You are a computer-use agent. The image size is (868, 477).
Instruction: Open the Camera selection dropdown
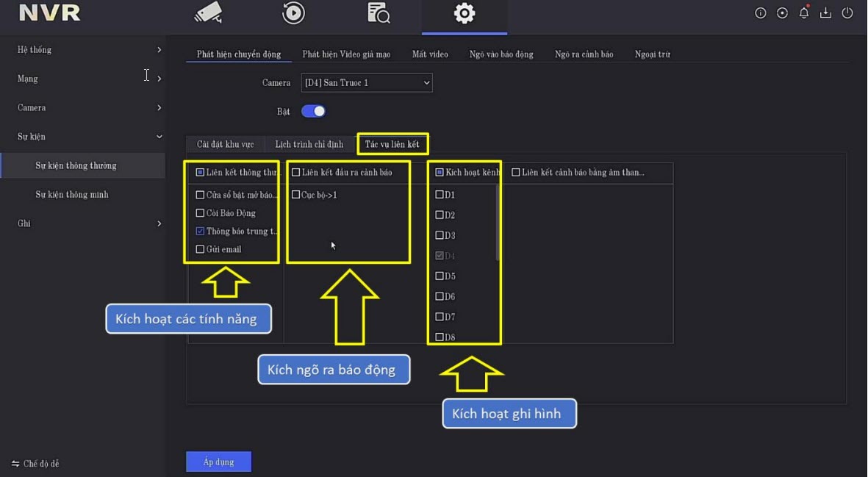367,83
